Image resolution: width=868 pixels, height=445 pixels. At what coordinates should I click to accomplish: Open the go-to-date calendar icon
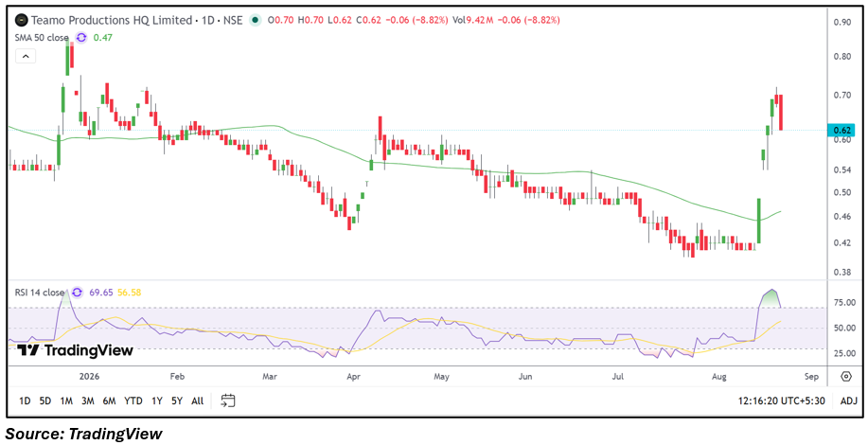pyautogui.click(x=228, y=400)
